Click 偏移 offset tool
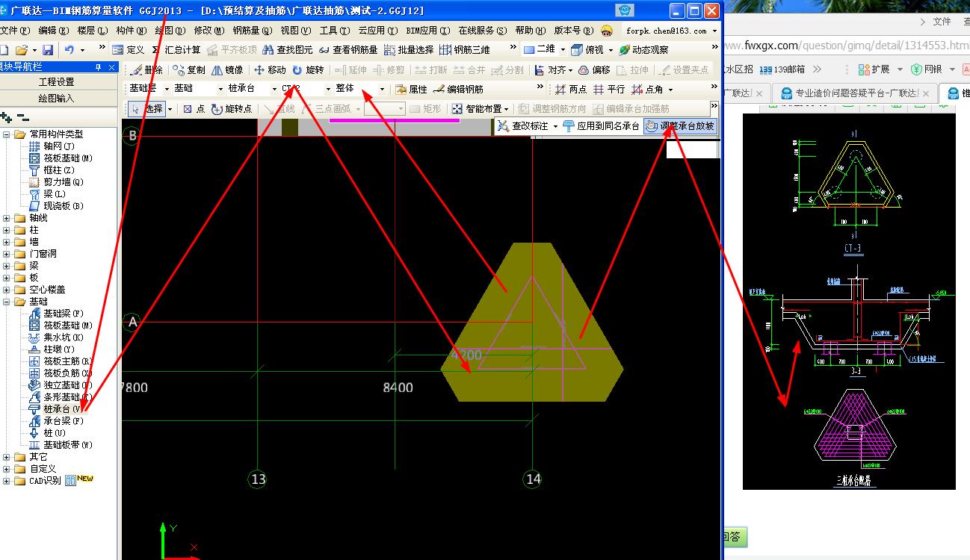Screen dimensions: 970x560 click(594, 70)
